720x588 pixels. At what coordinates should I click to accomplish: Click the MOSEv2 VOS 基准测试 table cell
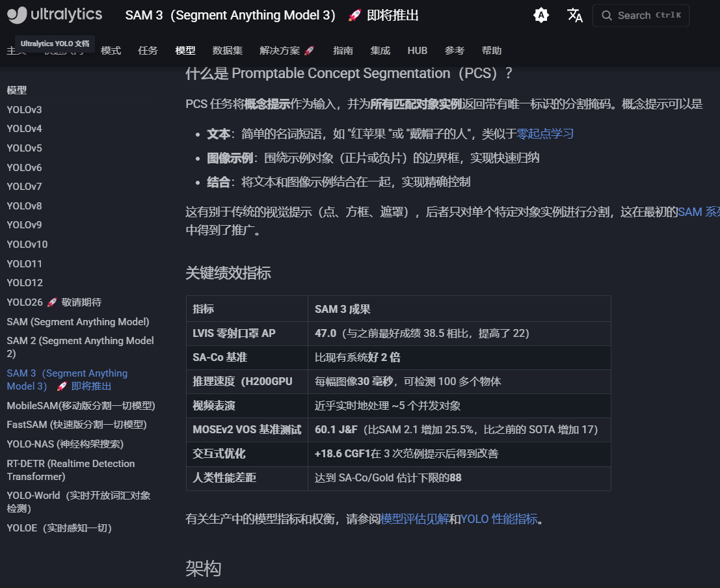pos(247,430)
